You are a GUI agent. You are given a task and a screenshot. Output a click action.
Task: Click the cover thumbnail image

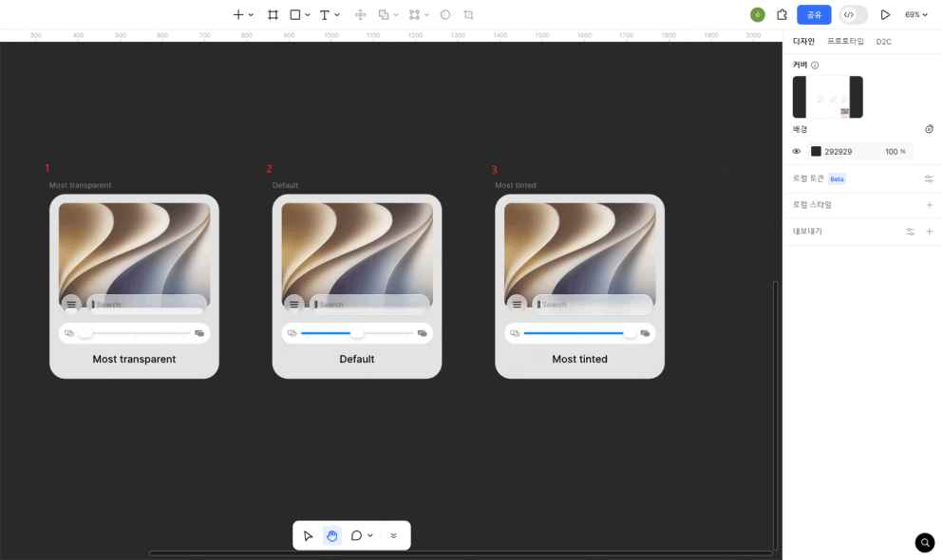coord(827,97)
